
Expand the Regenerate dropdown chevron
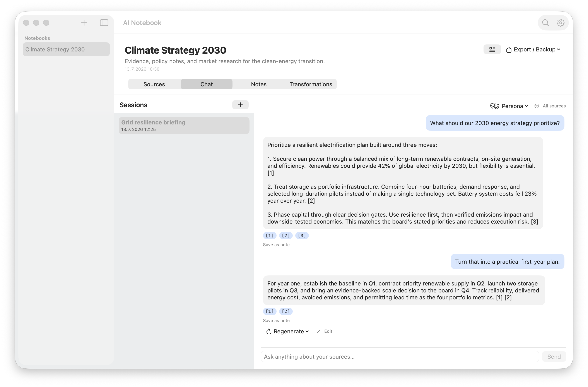pos(307,331)
